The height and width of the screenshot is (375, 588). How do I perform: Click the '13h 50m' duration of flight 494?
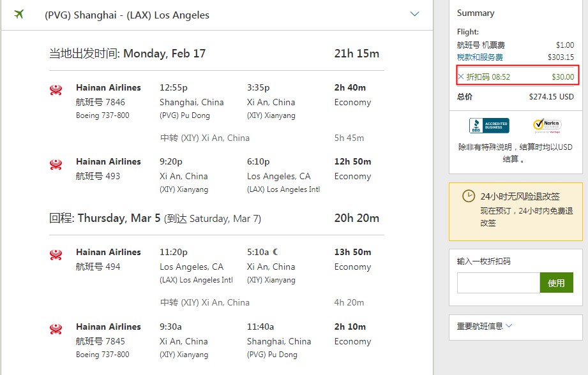pyautogui.click(x=352, y=252)
